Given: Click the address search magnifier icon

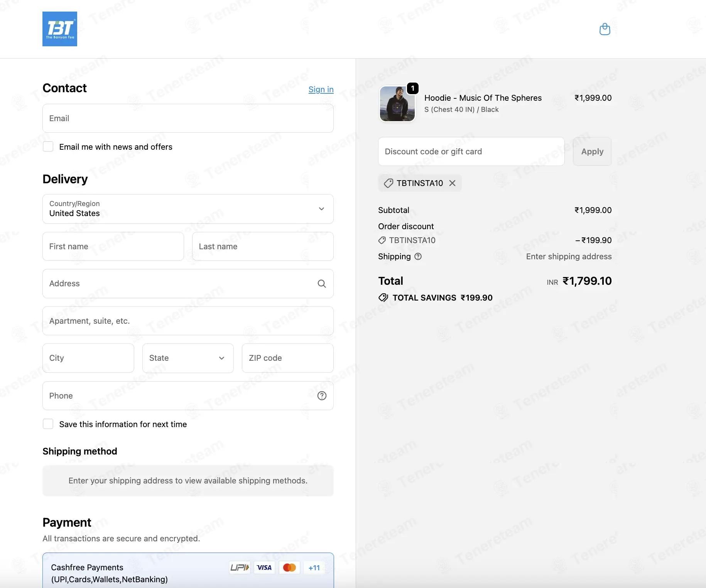Looking at the screenshot, I should click(322, 284).
